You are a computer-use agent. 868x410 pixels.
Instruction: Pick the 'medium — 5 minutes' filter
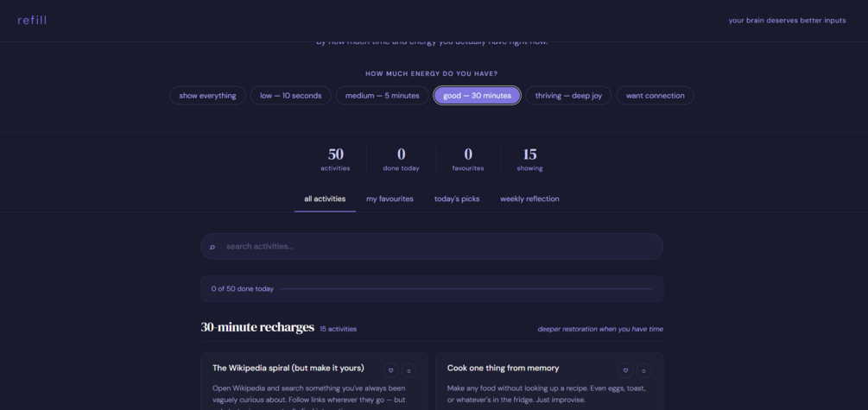click(383, 96)
